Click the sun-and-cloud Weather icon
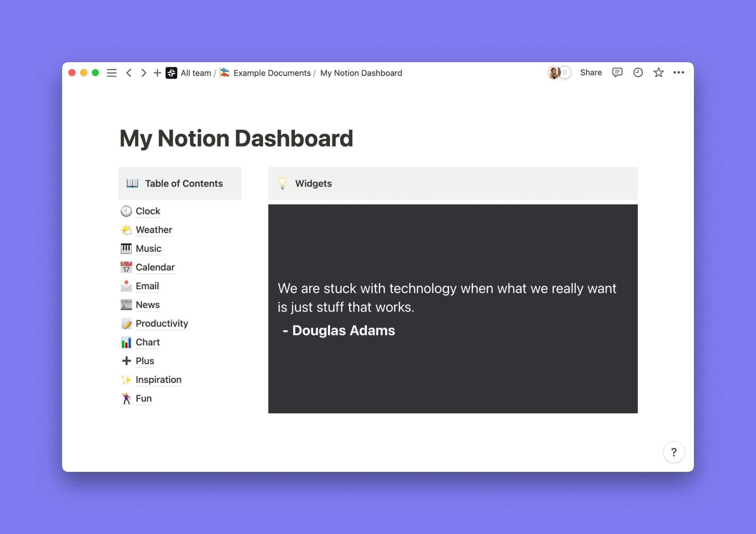The image size is (756, 534). 126,230
